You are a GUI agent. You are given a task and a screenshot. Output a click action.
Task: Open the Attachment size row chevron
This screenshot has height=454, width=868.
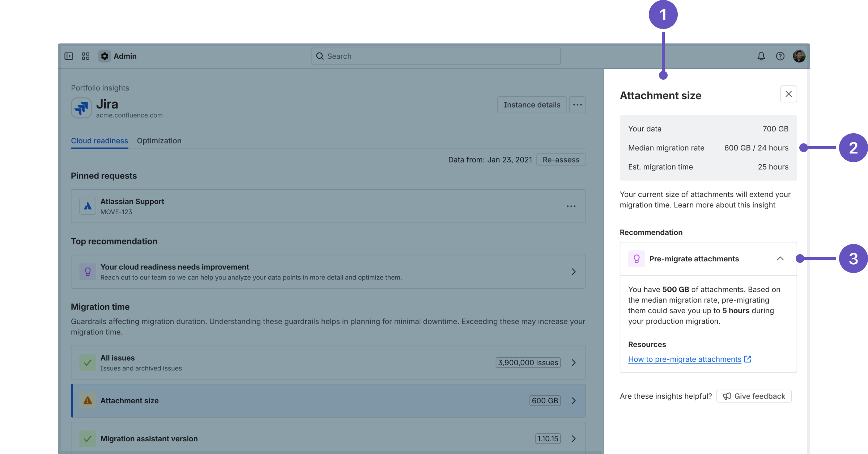(574, 400)
